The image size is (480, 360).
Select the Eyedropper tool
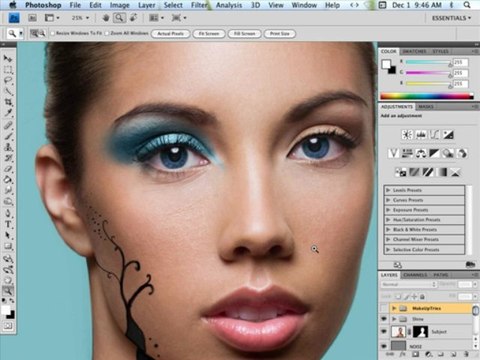[8, 113]
